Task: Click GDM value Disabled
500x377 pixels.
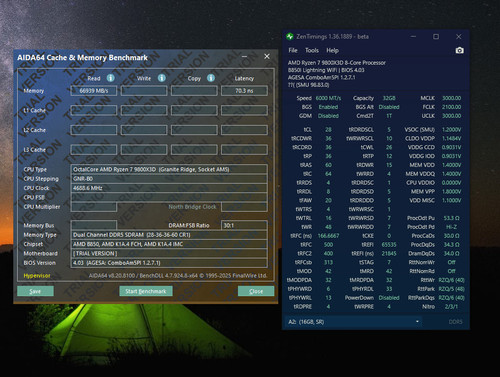Action: pos(328,116)
